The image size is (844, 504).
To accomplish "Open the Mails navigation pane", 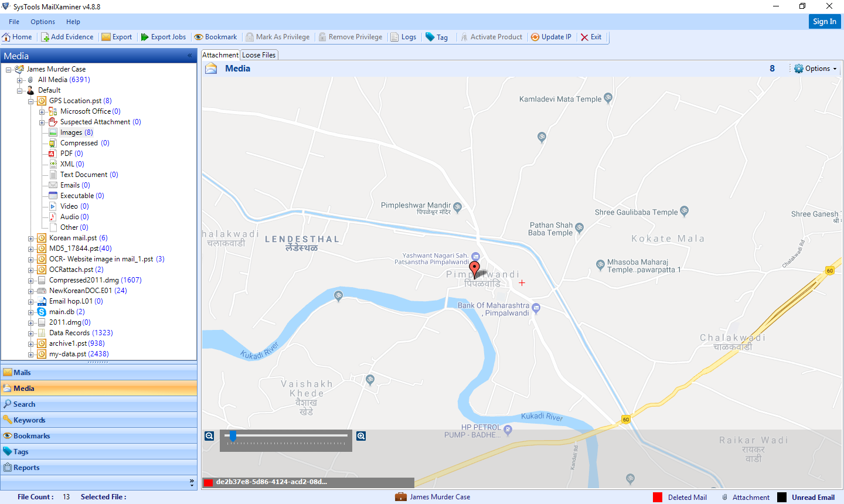I will click(x=98, y=372).
